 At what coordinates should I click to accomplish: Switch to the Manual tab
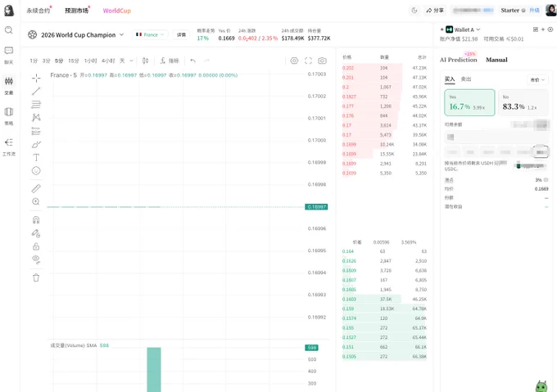[496, 60]
